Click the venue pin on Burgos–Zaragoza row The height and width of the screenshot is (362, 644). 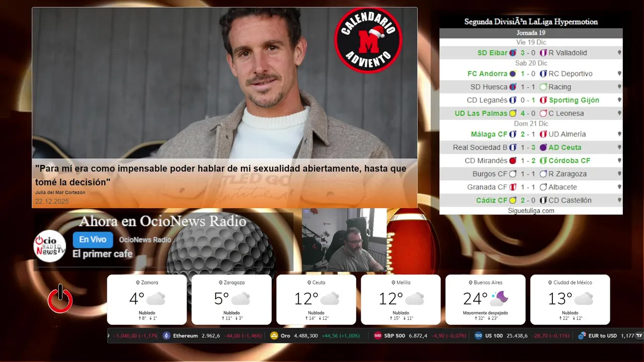click(619, 174)
